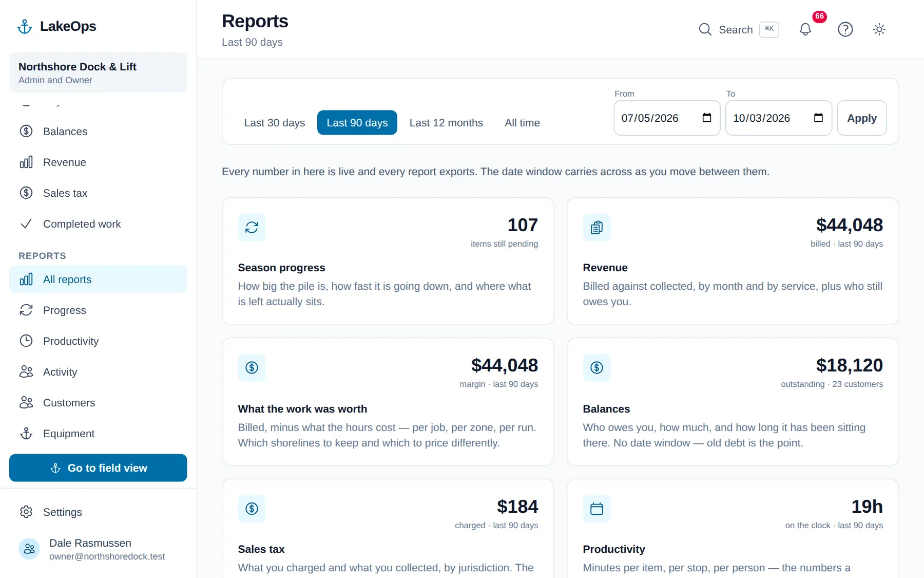924x578 pixels.
Task: Open the Season progress report card title
Action: coord(281,268)
